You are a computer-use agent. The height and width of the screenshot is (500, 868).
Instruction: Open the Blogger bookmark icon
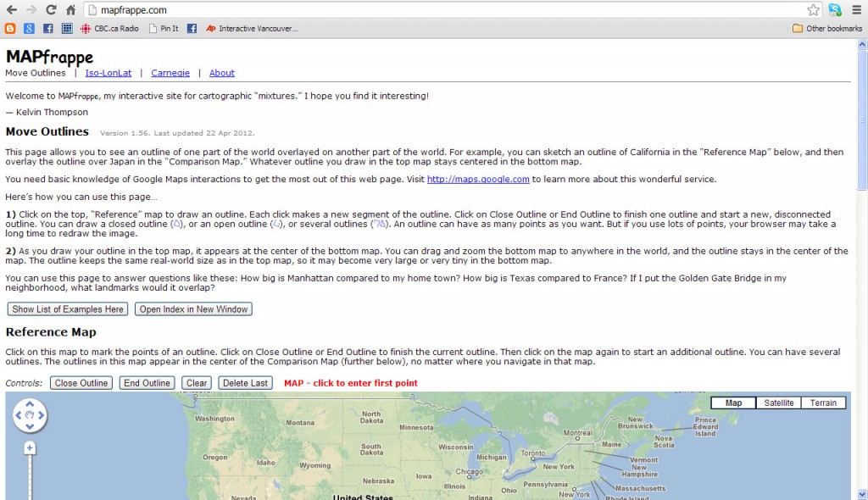[10, 28]
